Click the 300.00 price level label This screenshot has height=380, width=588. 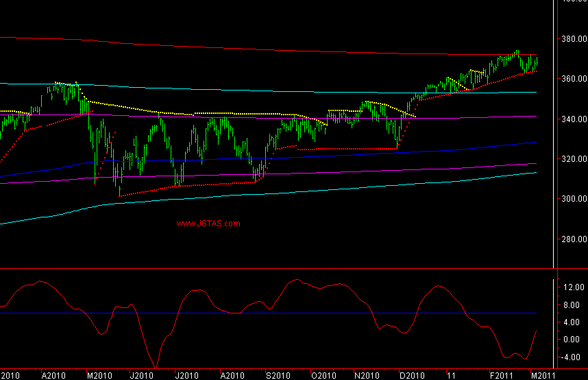[573, 200]
